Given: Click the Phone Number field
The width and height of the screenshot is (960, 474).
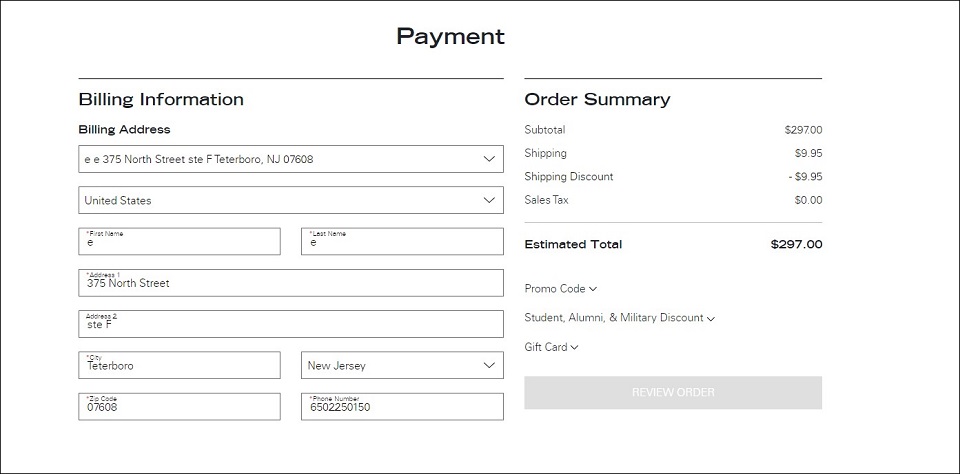Looking at the screenshot, I should pos(402,407).
